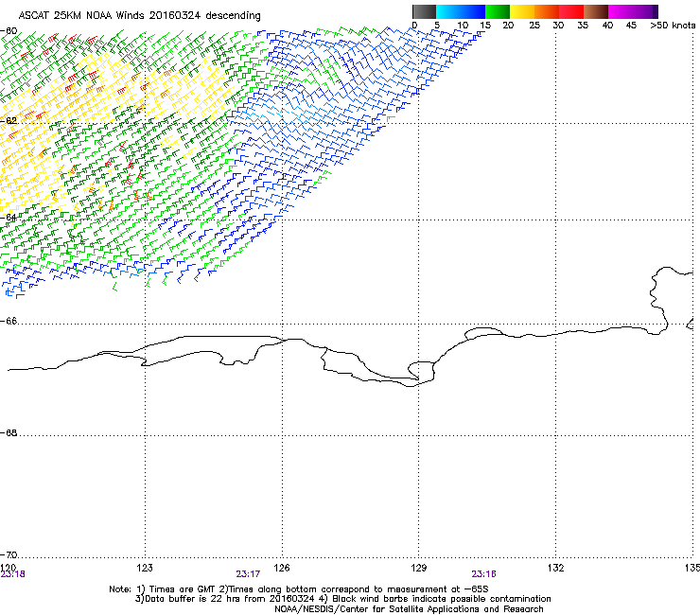Click the purple time stamp '23:17'
This screenshot has width=700, height=615.
[248, 574]
